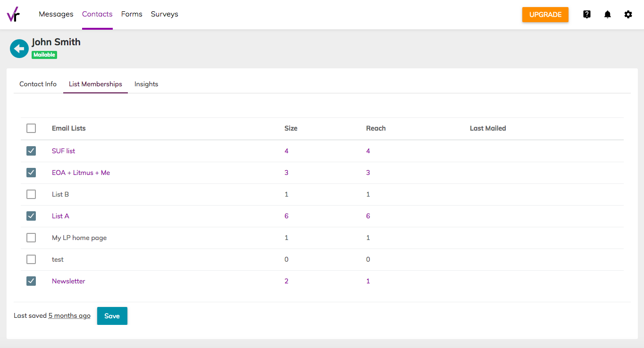This screenshot has height=348, width=644.
Task: Click the Email Lists column header
Action: pyautogui.click(x=69, y=128)
